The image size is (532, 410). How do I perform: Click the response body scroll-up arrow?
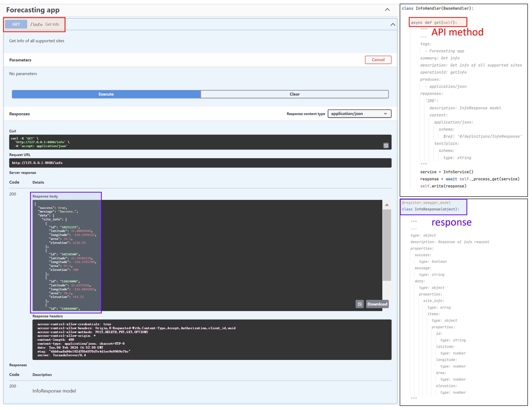point(387,205)
